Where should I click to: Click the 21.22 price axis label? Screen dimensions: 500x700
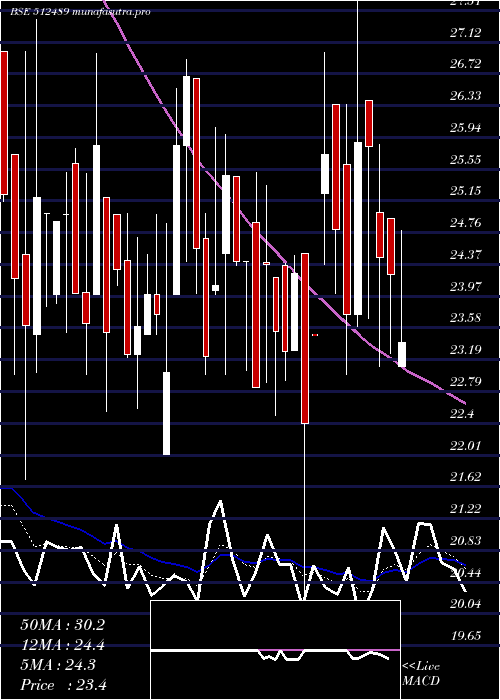(466, 509)
